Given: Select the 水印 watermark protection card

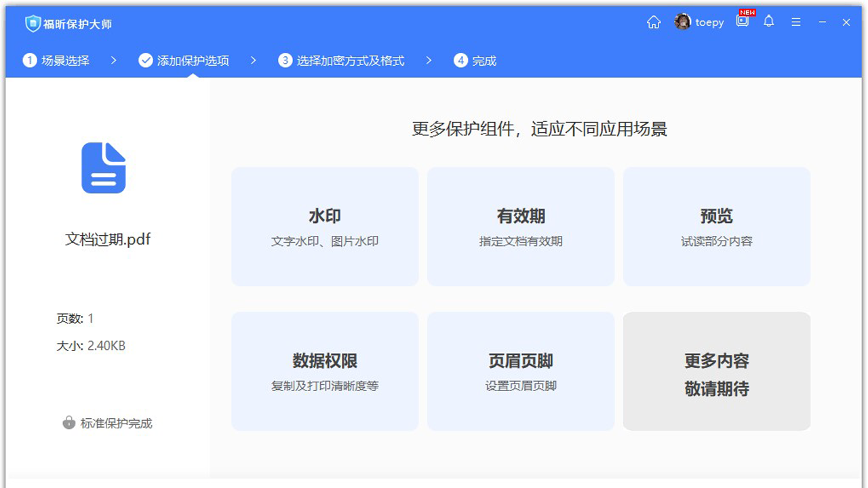Looking at the screenshot, I should tap(324, 226).
